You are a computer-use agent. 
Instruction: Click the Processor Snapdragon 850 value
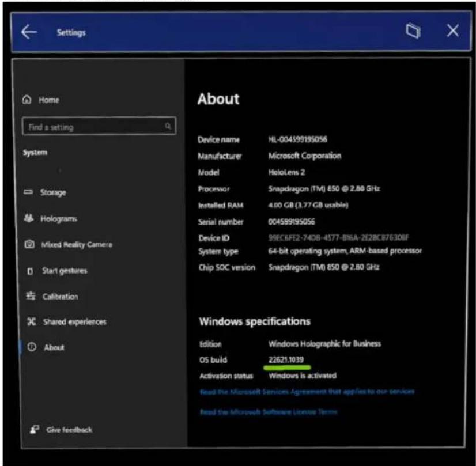[x=324, y=189]
